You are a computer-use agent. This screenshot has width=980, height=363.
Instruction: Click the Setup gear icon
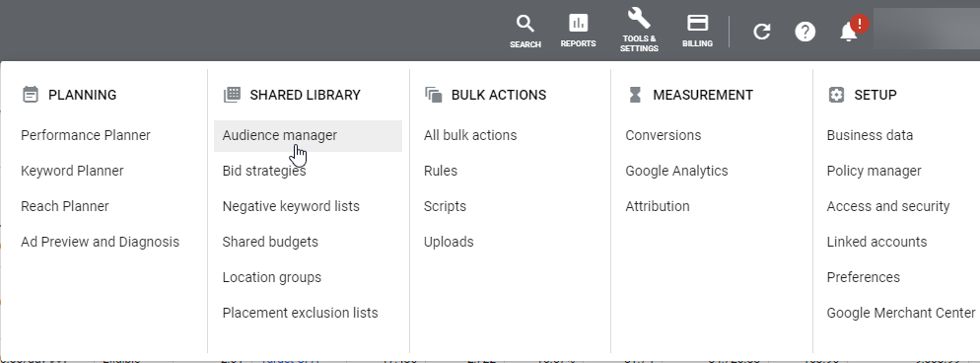(836, 95)
